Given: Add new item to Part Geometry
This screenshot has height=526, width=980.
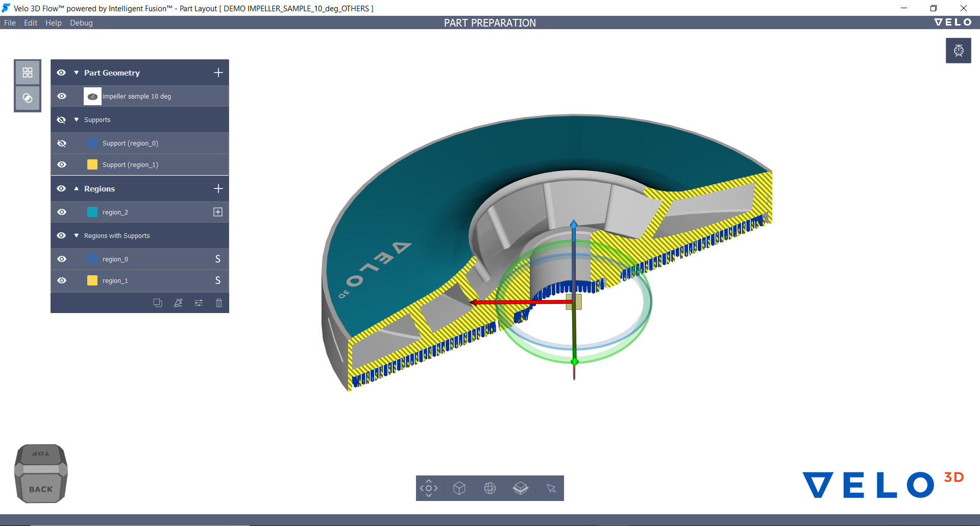Looking at the screenshot, I should pos(218,73).
